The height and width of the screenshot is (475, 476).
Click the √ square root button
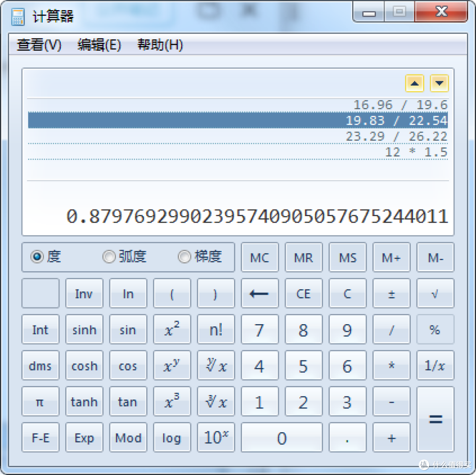(435, 293)
